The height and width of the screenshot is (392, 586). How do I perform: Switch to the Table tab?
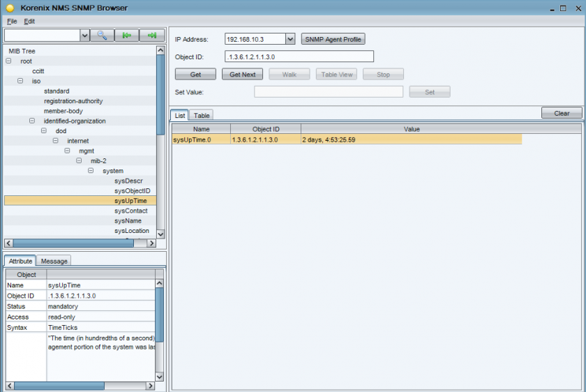202,116
